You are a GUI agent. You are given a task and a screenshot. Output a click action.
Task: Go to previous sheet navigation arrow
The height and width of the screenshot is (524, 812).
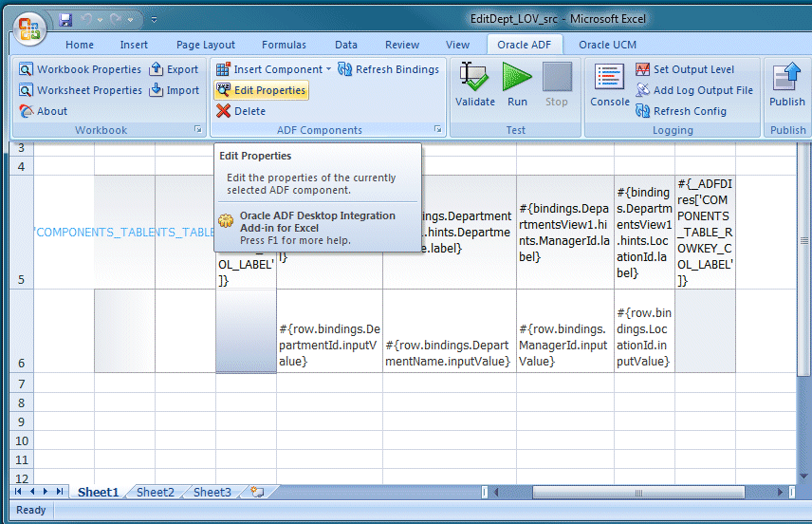(32, 492)
